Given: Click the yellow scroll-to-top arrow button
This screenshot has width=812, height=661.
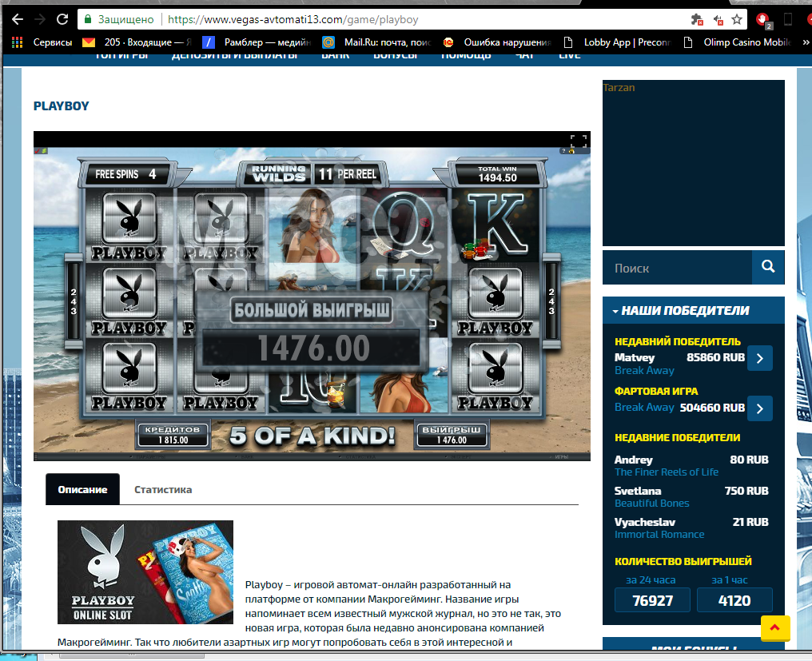Looking at the screenshot, I should (775, 627).
